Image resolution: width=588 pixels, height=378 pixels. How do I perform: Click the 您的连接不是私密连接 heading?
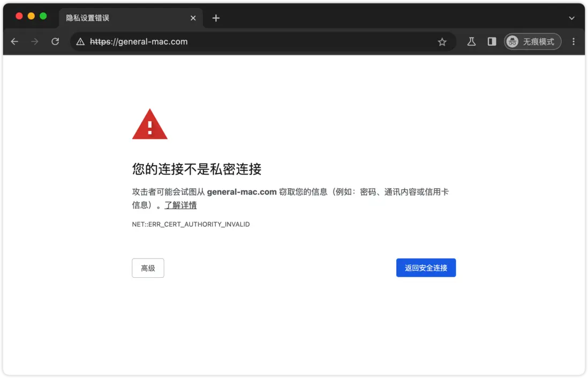[197, 169]
